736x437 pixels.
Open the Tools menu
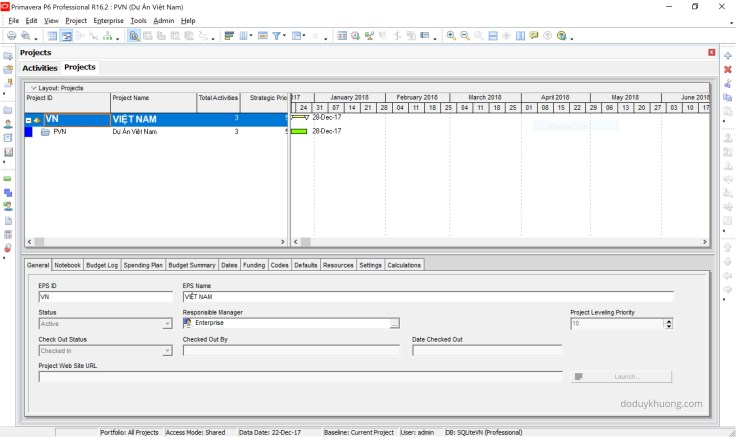[138, 21]
